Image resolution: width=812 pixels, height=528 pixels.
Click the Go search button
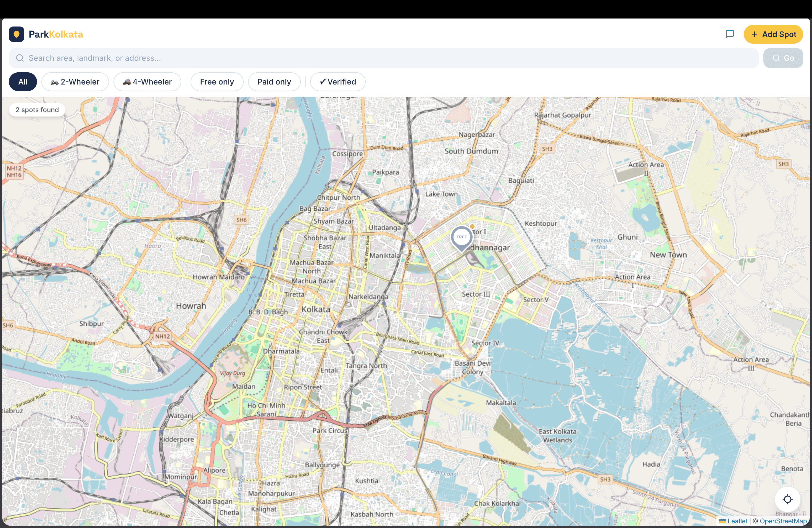click(783, 58)
